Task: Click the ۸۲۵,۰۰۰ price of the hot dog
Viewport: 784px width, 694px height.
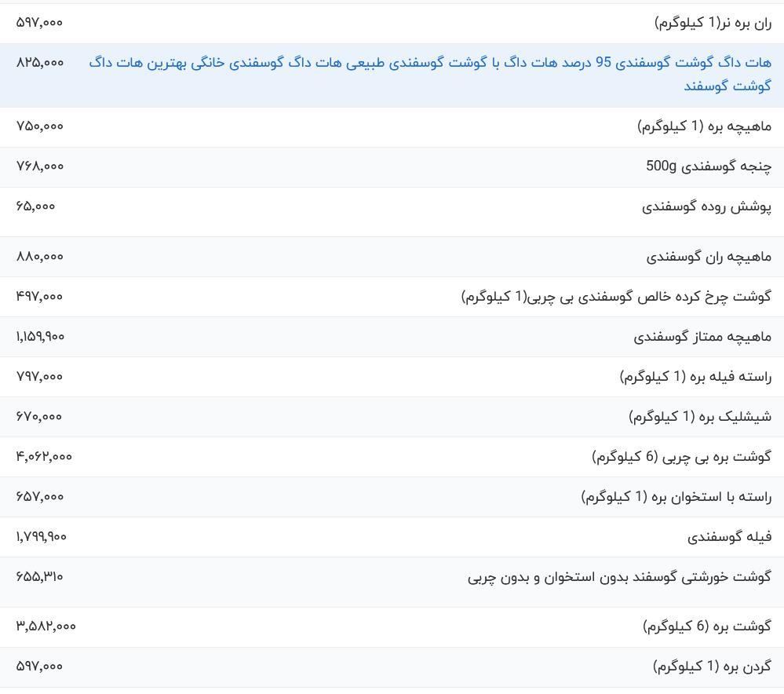Action: (40, 63)
